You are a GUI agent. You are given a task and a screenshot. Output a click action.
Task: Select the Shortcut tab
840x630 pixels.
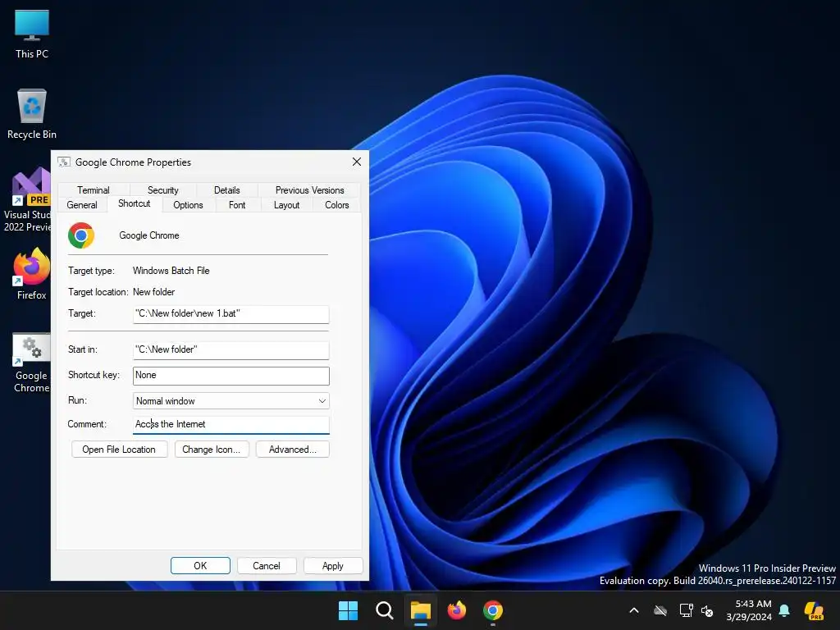(134, 203)
